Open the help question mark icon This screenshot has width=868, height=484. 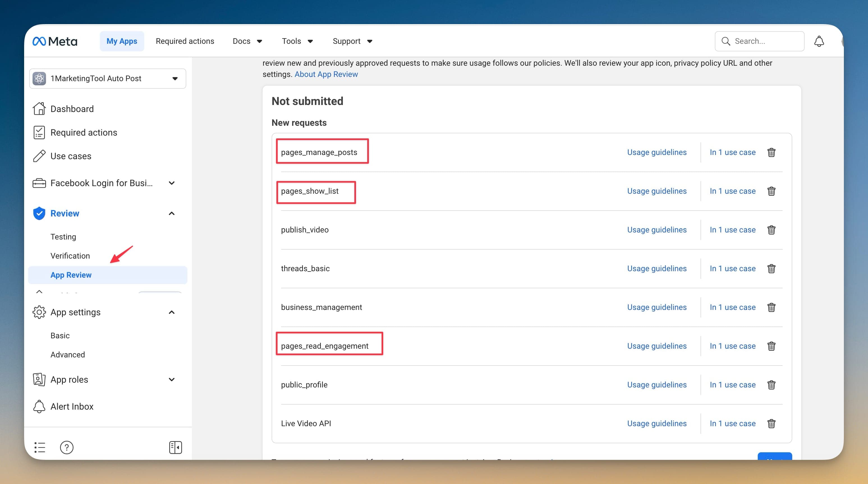pyautogui.click(x=67, y=447)
